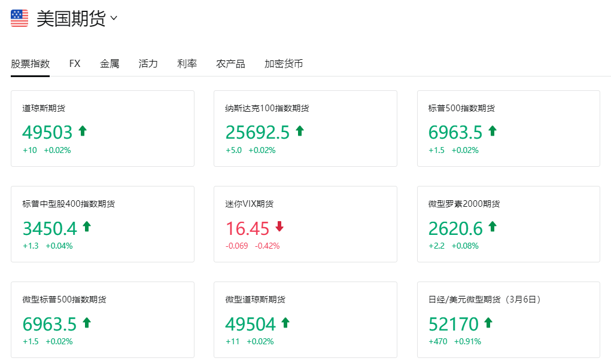Click the red down arrow on 迷你VIX期货
This screenshot has height=364, width=611.
[279, 227]
